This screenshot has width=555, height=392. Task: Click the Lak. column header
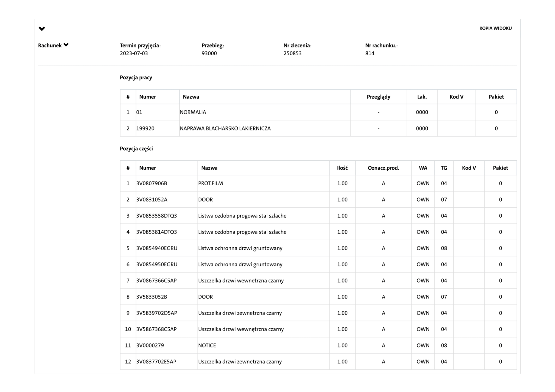pyautogui.click(x=422, y=97)
